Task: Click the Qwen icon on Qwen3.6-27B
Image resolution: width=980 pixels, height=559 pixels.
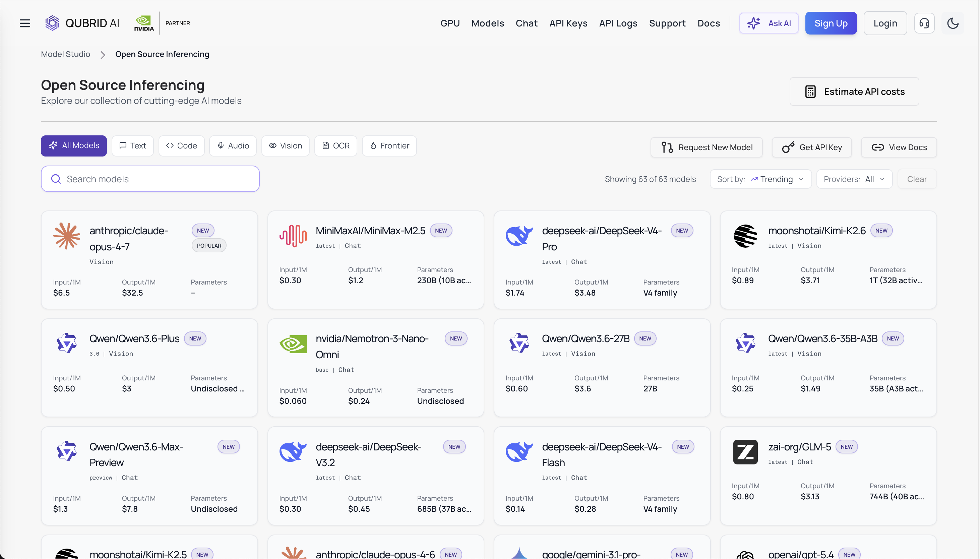Action: pos(519,343)
